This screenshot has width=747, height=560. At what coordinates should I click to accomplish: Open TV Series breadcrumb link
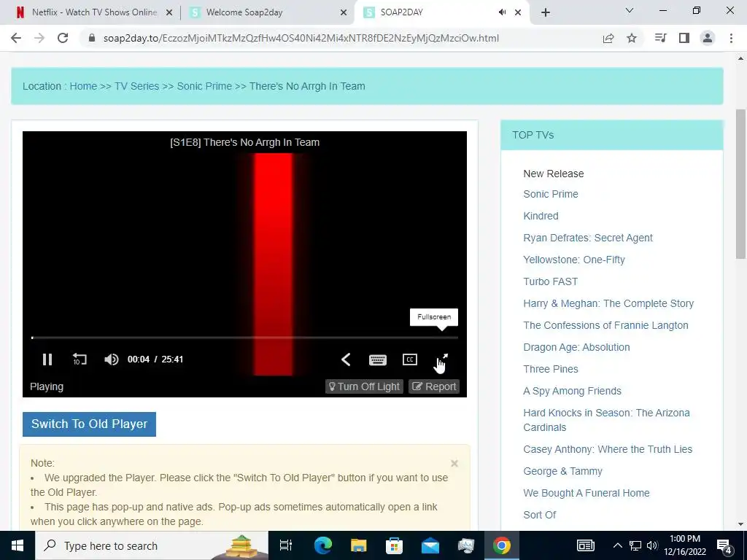point(136,86)
